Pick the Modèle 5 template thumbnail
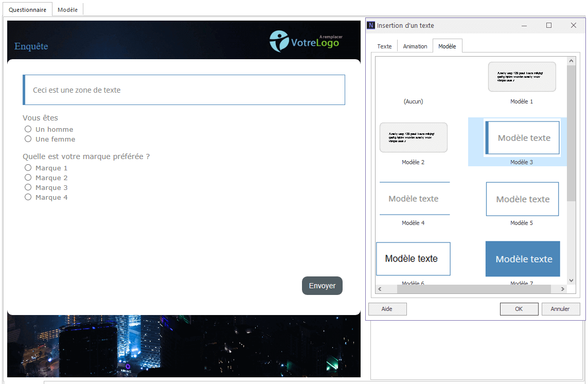Viewport: 588px width, 384px height. click(x=522, y=199)
